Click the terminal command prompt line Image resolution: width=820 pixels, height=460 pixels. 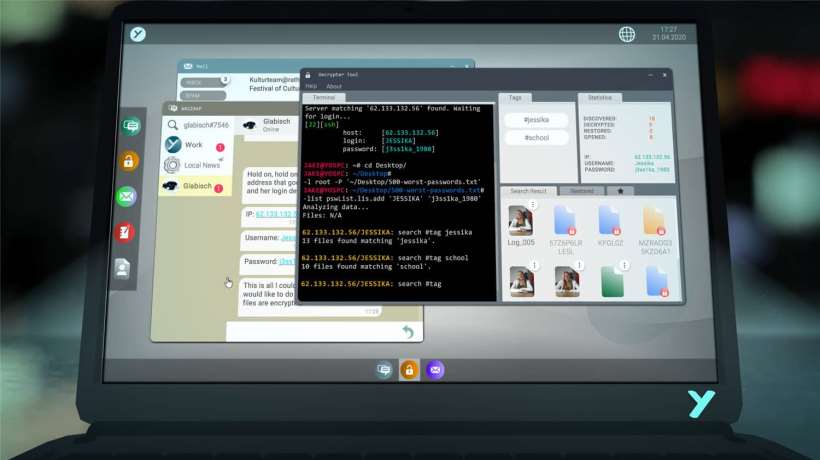click(x=371, y=284)
